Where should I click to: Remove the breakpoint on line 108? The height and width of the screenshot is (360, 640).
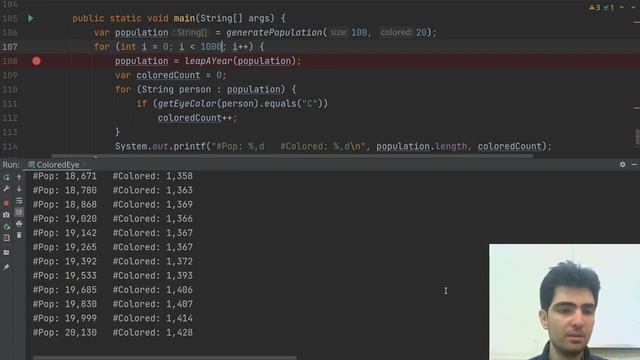pos(36,61)
